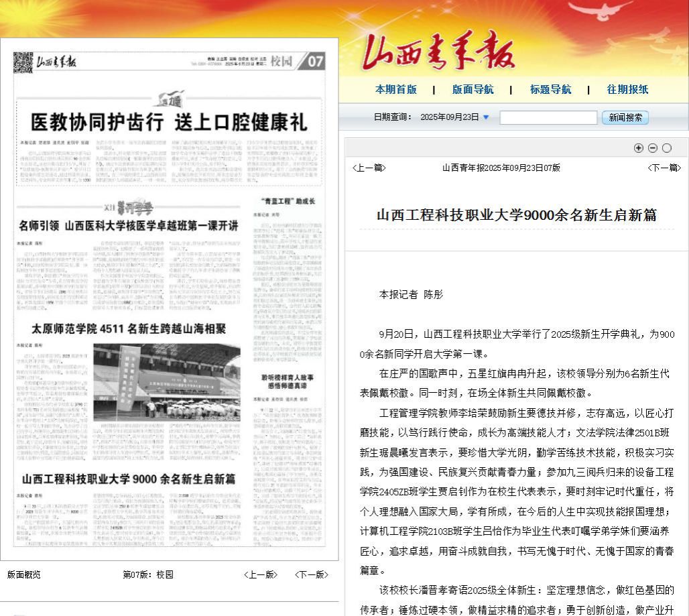The image size is (689, 616).
Task: Reset font size with circle icon
Action: coord(666,148)
